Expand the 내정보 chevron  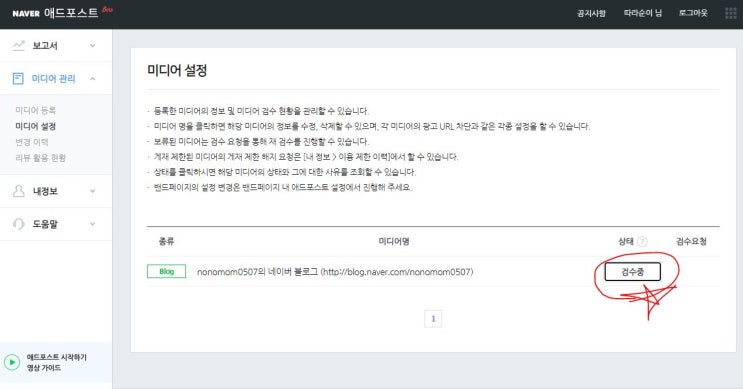coord(93,191)
